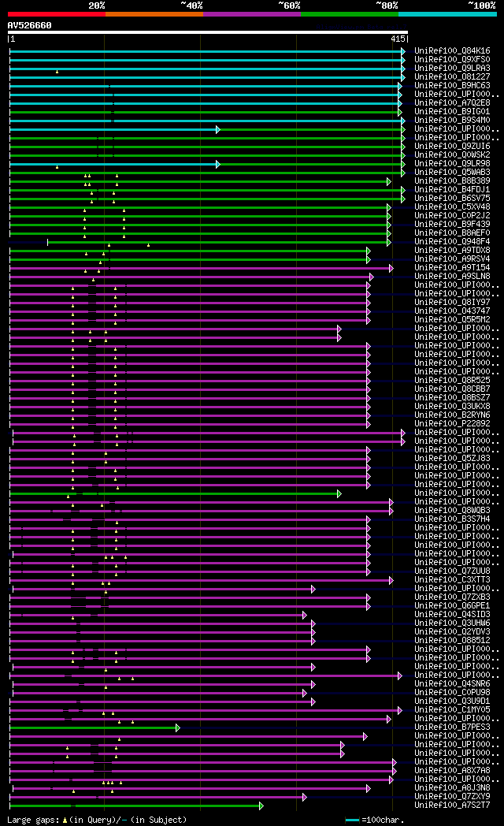Open the UniRef100_C1MYO5 entry
The image size is (504, 826).
tap(452, 710)
